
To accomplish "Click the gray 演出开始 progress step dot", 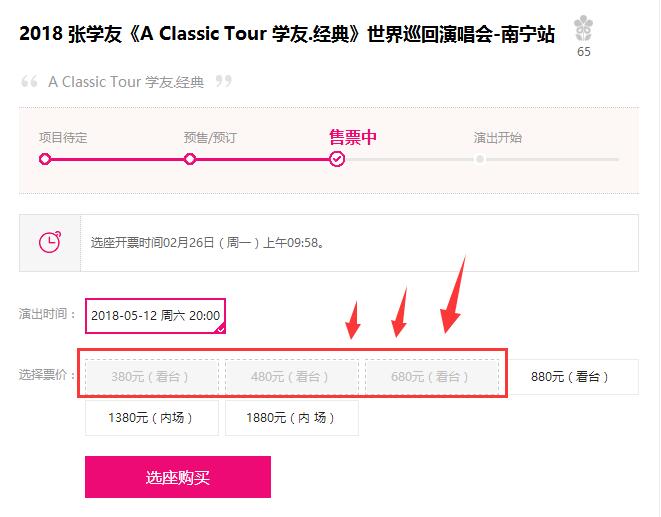I will click(x=480, y=159).
